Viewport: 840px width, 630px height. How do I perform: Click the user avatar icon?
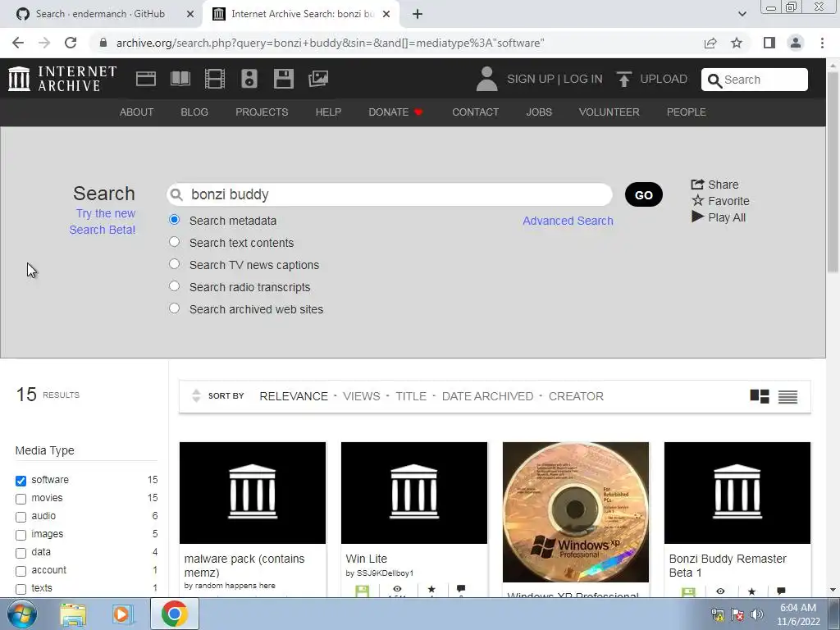click(x=486, y=79)
